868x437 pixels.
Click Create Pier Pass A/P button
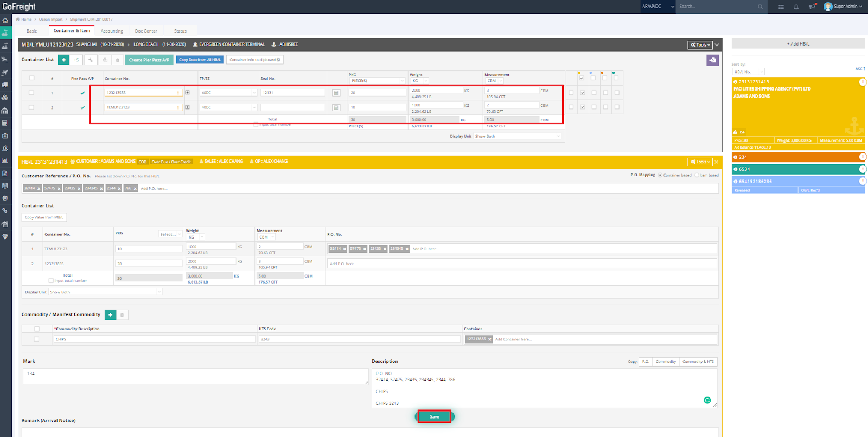click(149, 60)
